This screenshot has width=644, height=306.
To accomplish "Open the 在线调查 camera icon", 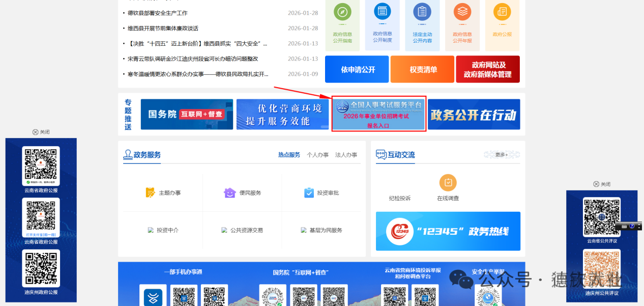I will pyautogui.click(x=448, y=182).
